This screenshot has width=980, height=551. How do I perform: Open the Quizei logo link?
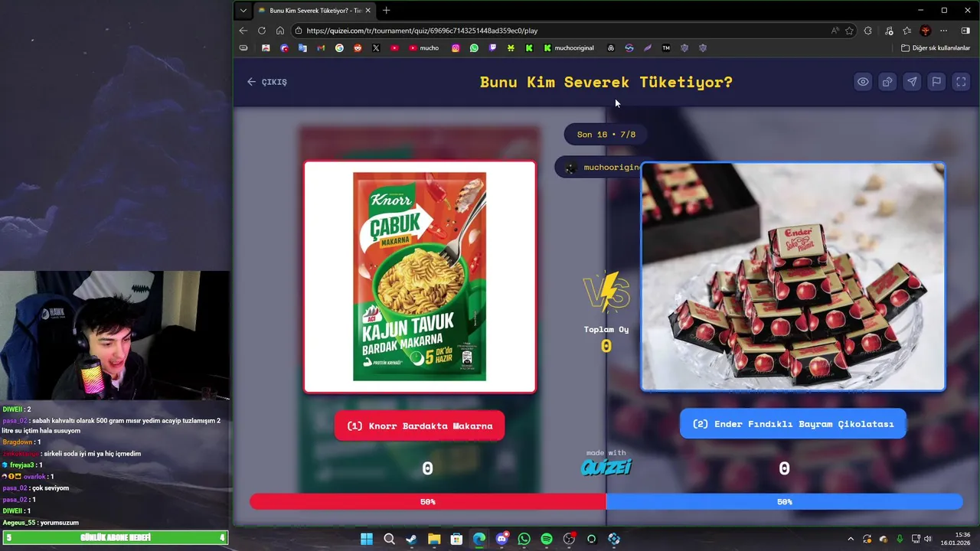click(x=606, y=467)
